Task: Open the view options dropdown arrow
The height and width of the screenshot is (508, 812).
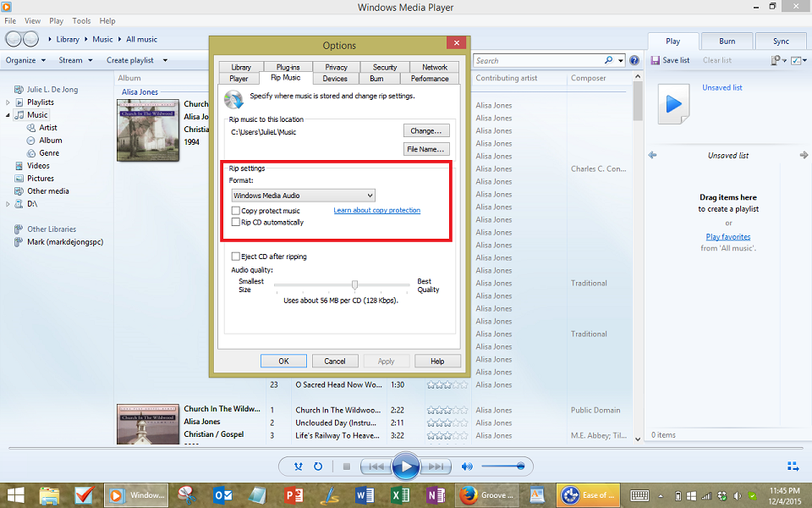Action: [805, 61]
